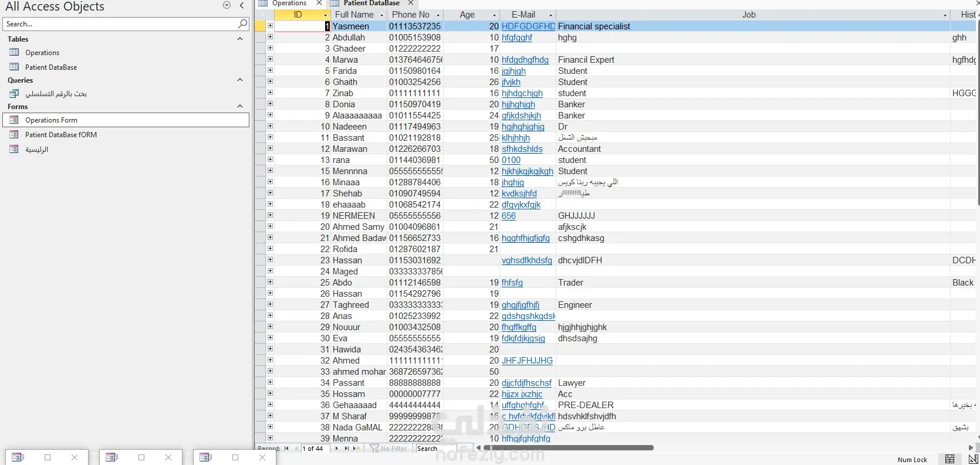Expand the subdatasheet for Abdullah's row
The image size is (980, 465).
tap(270, 37)
